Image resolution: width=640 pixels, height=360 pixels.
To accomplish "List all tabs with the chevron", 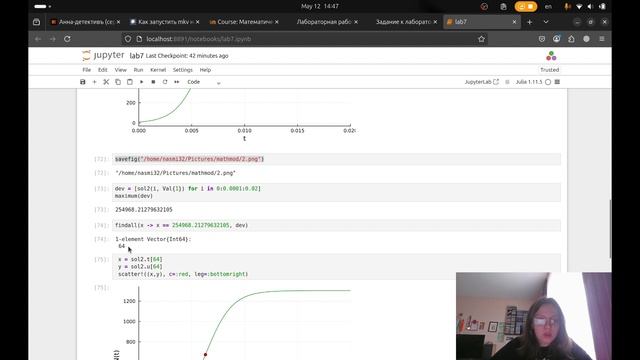I will 546,22.
